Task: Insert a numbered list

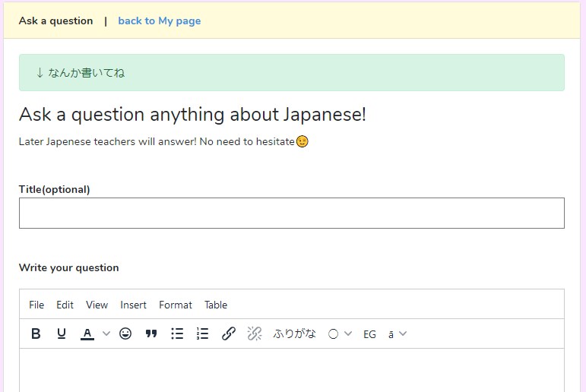Action: [x=202, y=334]
